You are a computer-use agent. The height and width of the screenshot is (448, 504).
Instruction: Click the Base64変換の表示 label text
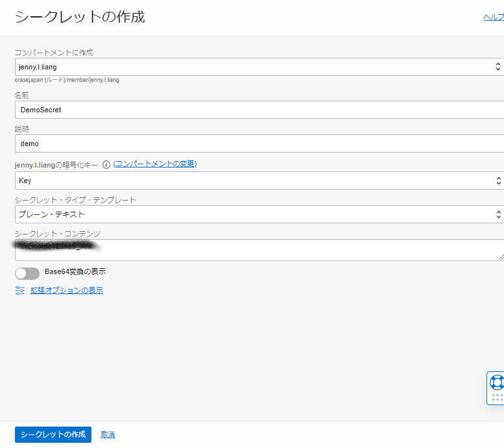click(75, 271)
